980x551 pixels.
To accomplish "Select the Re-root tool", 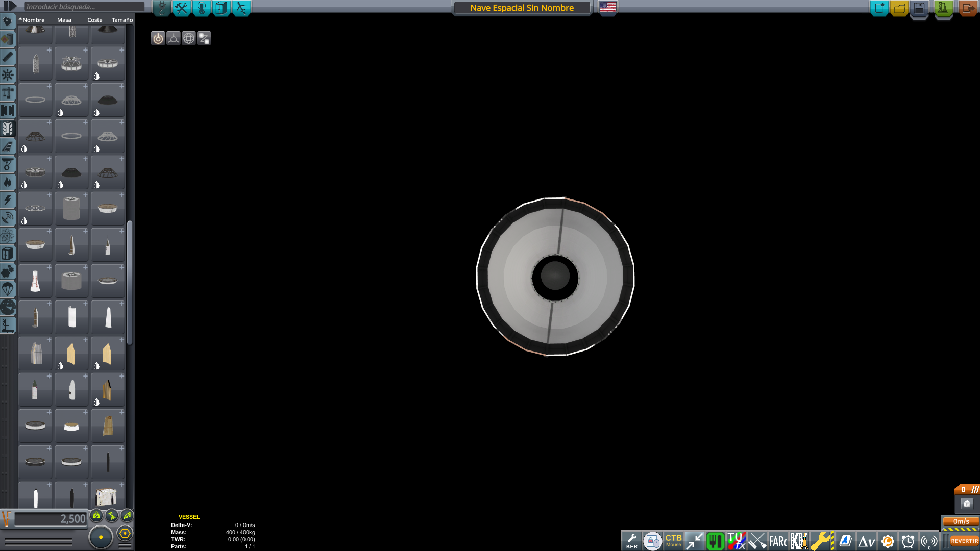I will [204, 38].
